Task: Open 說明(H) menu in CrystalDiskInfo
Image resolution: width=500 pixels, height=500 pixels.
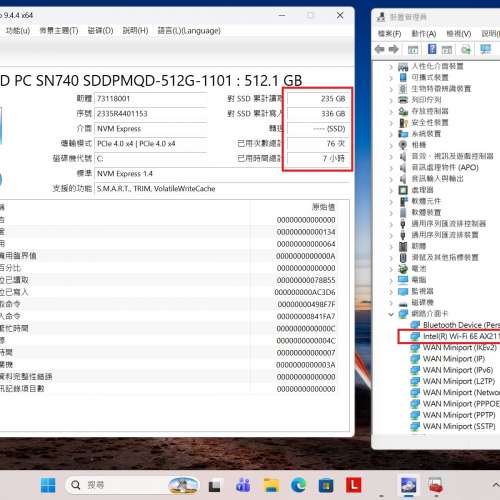Action: 135,31
